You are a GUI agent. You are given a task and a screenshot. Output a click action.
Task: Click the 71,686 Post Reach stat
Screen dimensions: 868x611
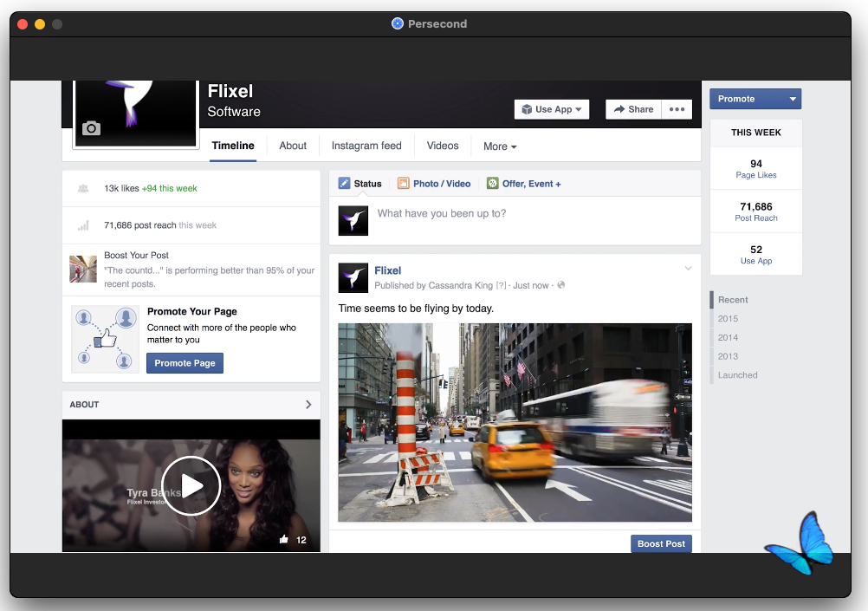[x=756, y=211]
